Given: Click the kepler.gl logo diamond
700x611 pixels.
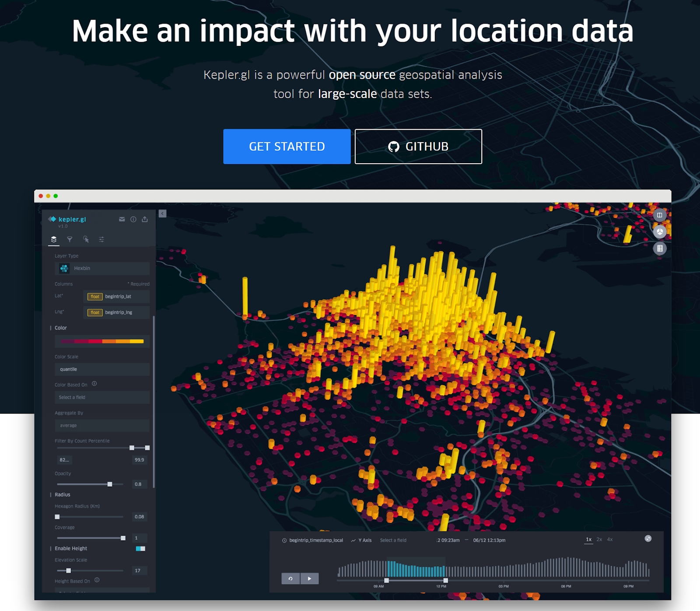Looking at the screenshot, I should click(52, 219).
